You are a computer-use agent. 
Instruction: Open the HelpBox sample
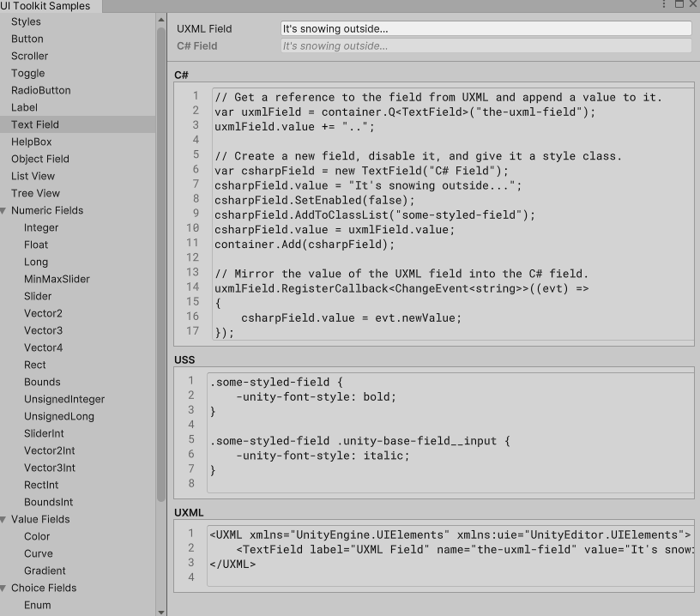[32, 142]
